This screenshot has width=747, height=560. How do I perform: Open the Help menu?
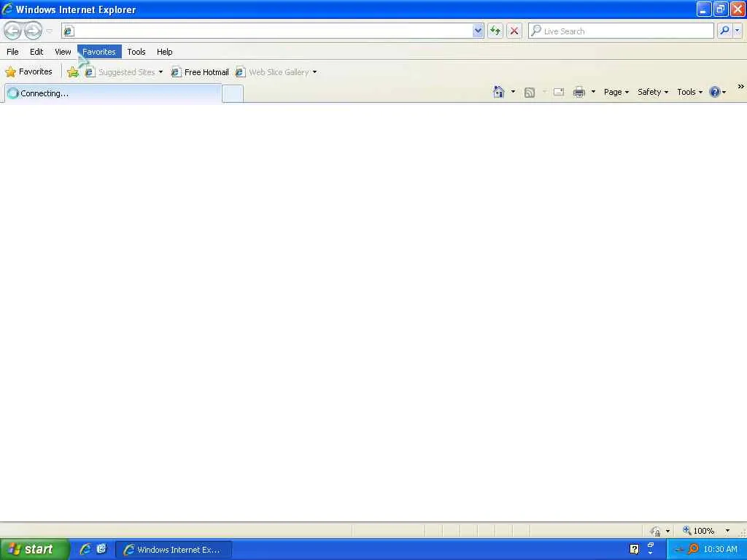(164, 52)
